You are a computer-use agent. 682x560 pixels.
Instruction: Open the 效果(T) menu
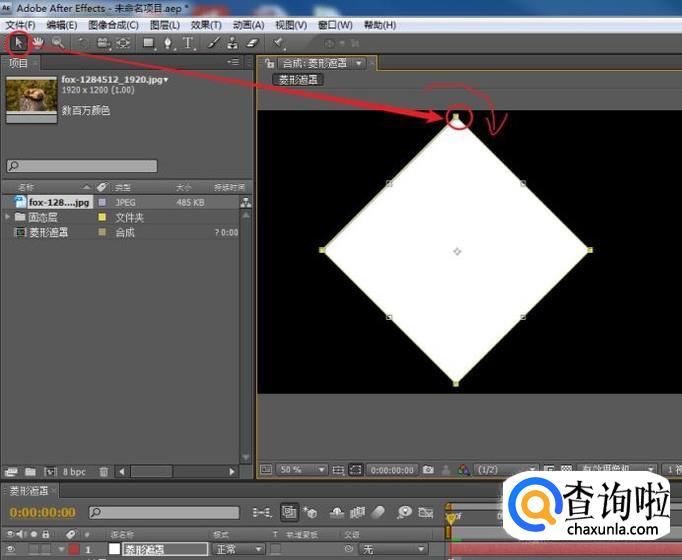click(206, 24)
